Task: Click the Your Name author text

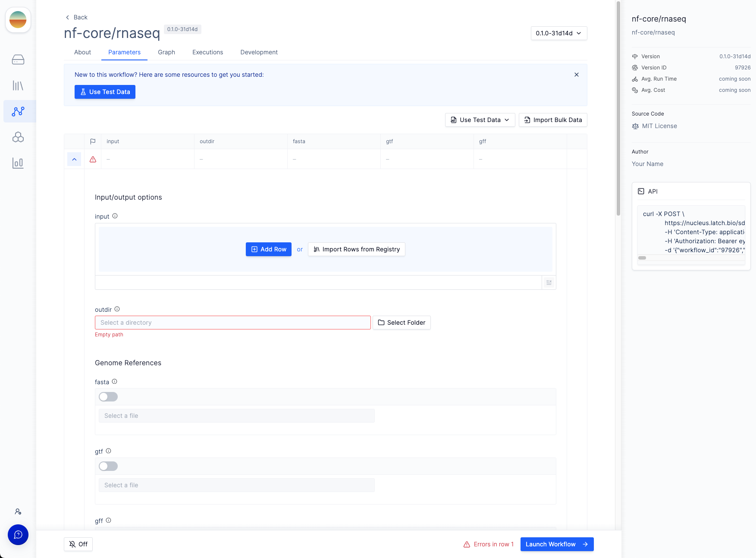Action: coord(648,164)
